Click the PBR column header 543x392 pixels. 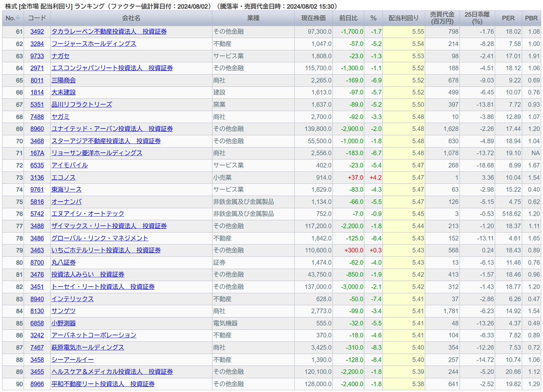pyautogui.click(x=531, y=18)
